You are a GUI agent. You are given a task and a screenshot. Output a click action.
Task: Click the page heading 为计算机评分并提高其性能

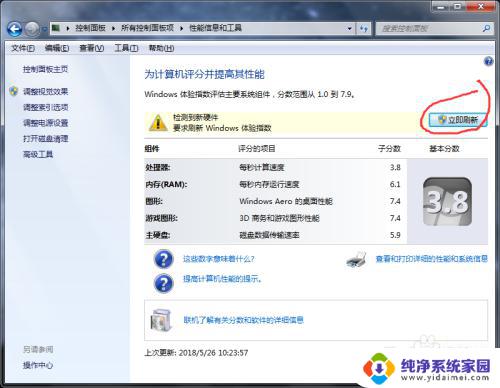[x=204, y=74]
